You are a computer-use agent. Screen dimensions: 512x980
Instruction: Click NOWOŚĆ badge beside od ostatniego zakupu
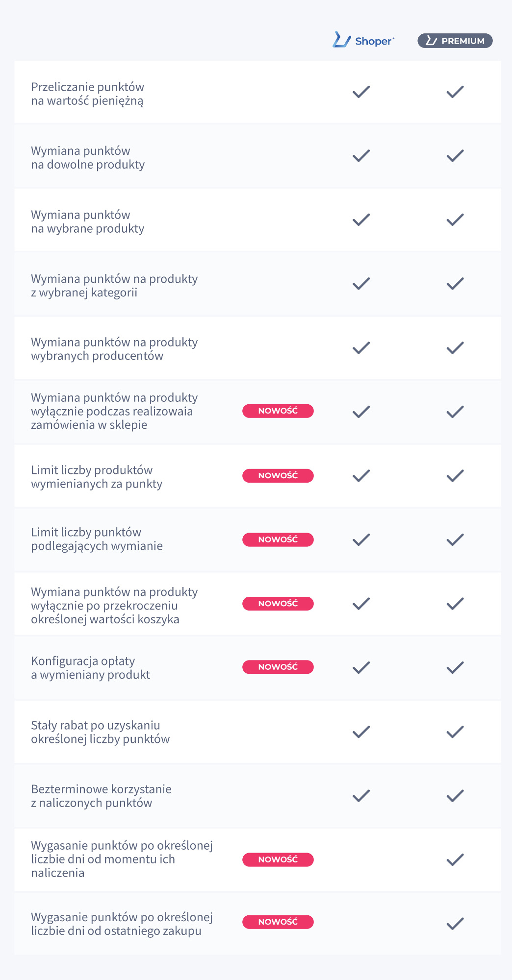[x=278, y=922]
